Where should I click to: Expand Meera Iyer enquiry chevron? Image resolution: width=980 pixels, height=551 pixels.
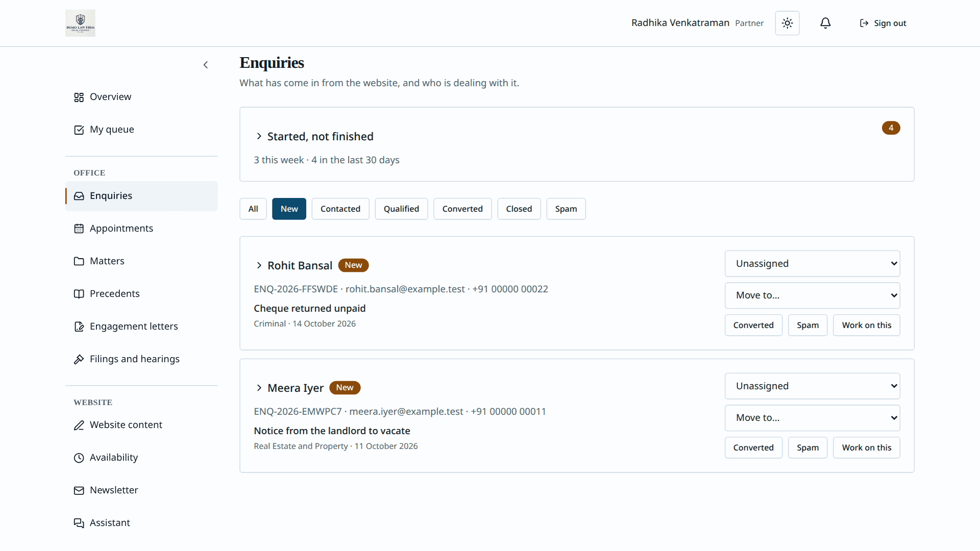click(259, 388)
